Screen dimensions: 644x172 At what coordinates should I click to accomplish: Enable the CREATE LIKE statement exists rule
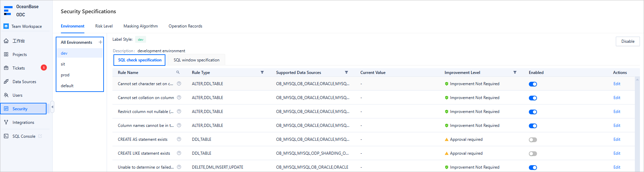tap(533, 154)
